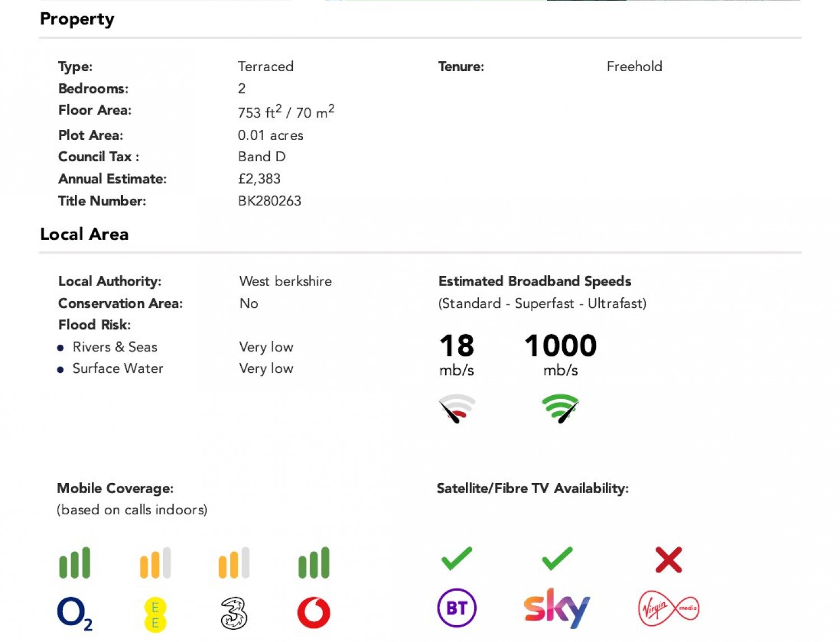Click the green ultrafast broadband speed gauge
Image resolution: width=840 pixels, height=642 pixels.
point(560,408)
